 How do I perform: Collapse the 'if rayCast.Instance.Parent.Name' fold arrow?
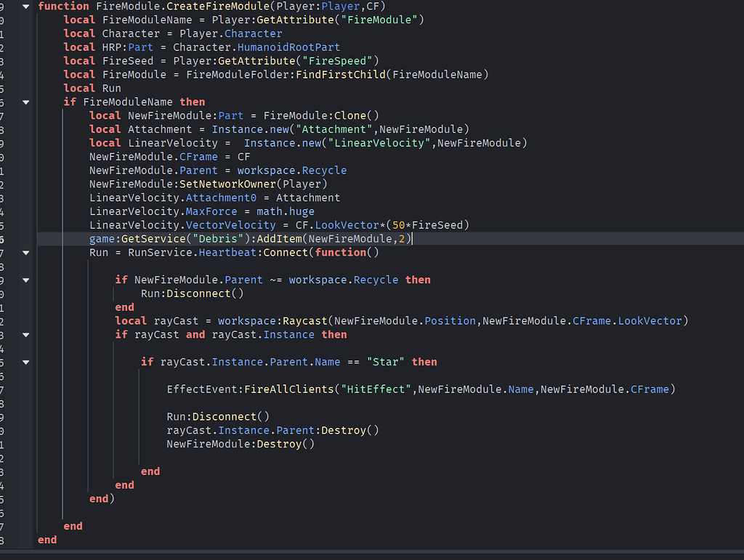click(x=26, y=362)
